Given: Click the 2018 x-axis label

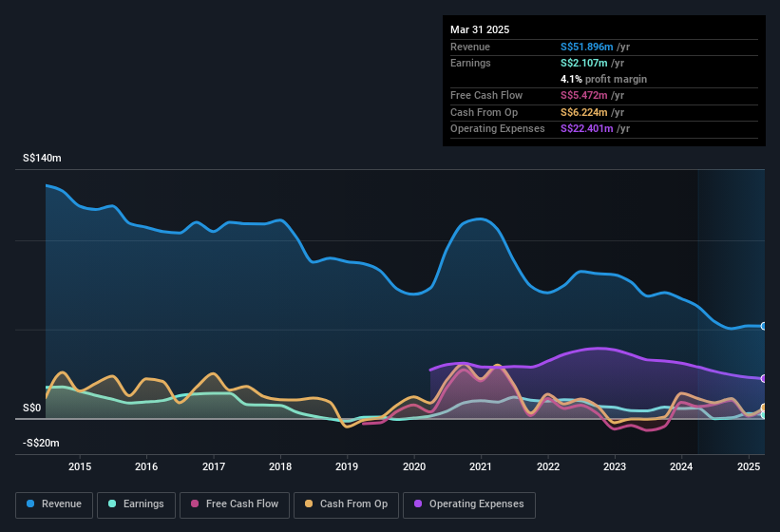Looking at the screenshot, I should [280, 466].
